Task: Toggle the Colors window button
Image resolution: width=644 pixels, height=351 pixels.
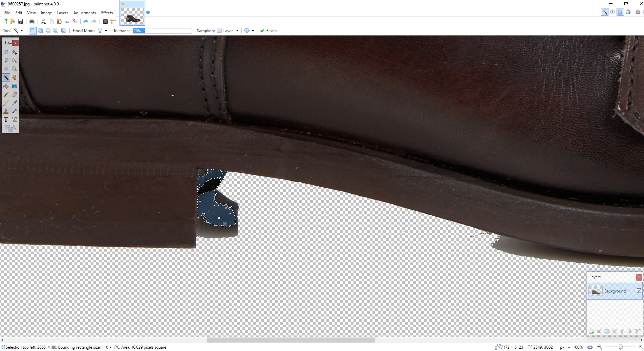Action: (x=628, y=12)
